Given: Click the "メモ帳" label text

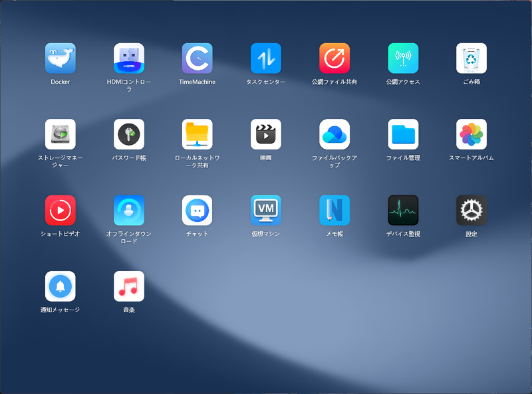Looking at the screenshot, I should [x=334, y=234].
